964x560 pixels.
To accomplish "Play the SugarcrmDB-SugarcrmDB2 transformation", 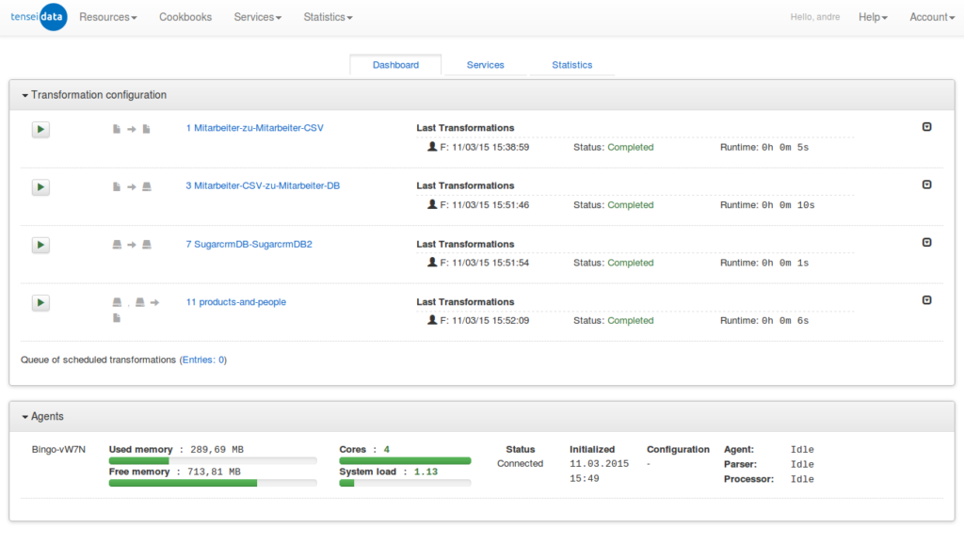I will tap(40, 245).
